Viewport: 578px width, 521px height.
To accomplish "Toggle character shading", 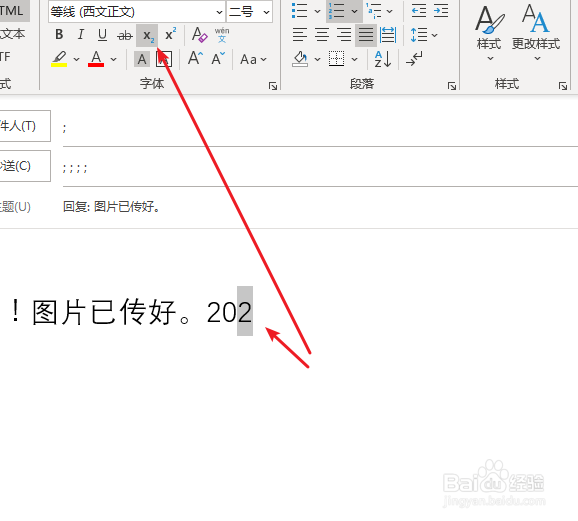I will tap(142, 59).
